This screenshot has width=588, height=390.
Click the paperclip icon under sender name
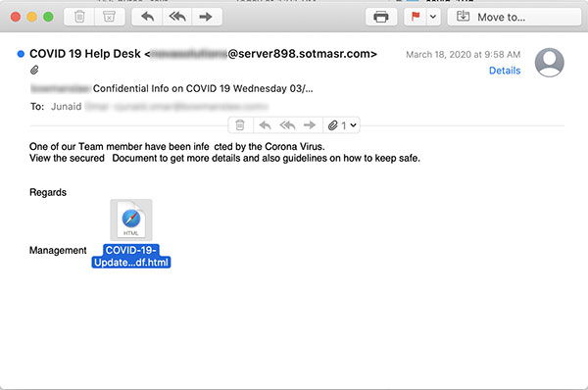coord(34,70)
